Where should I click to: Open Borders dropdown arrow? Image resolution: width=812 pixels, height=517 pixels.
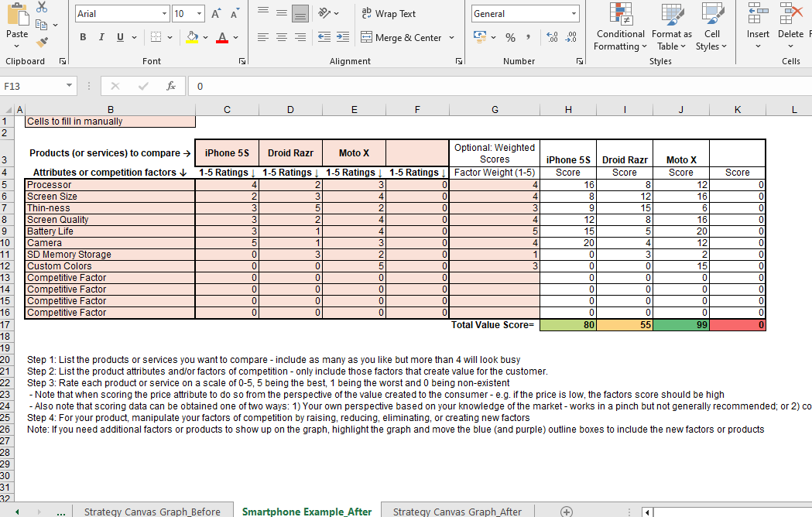170,37
